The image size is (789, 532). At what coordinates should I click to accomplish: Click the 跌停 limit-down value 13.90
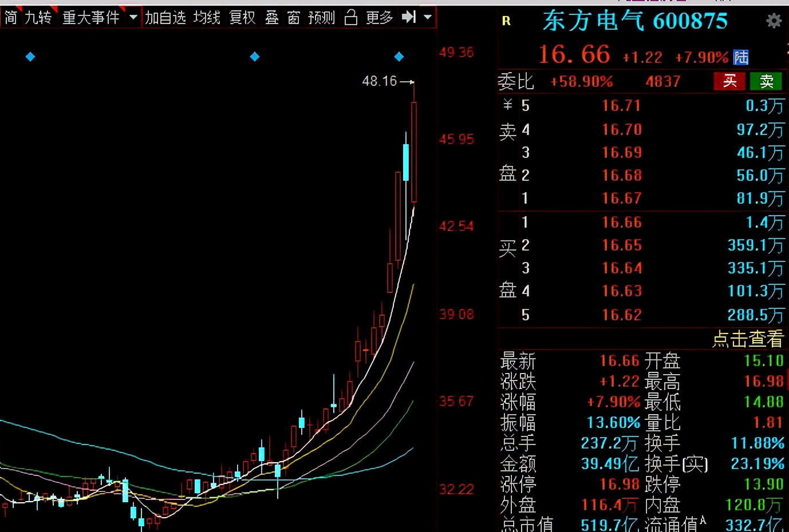click(764, 485)
